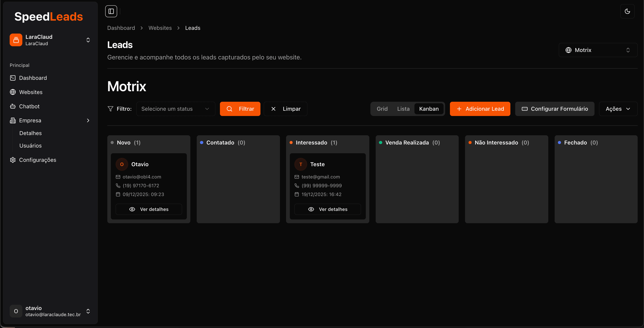Click the Adicionar Lead button

point(480,109)
